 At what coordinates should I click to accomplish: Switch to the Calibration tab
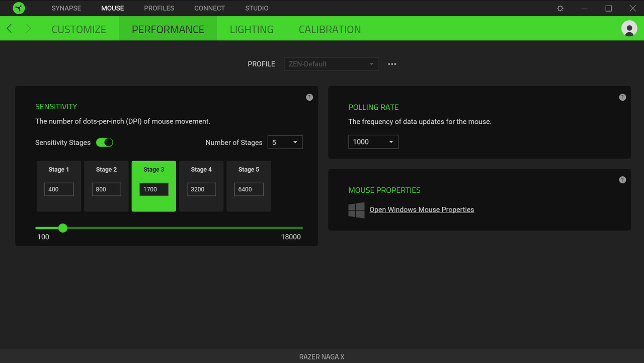click(x=330, y=29)
